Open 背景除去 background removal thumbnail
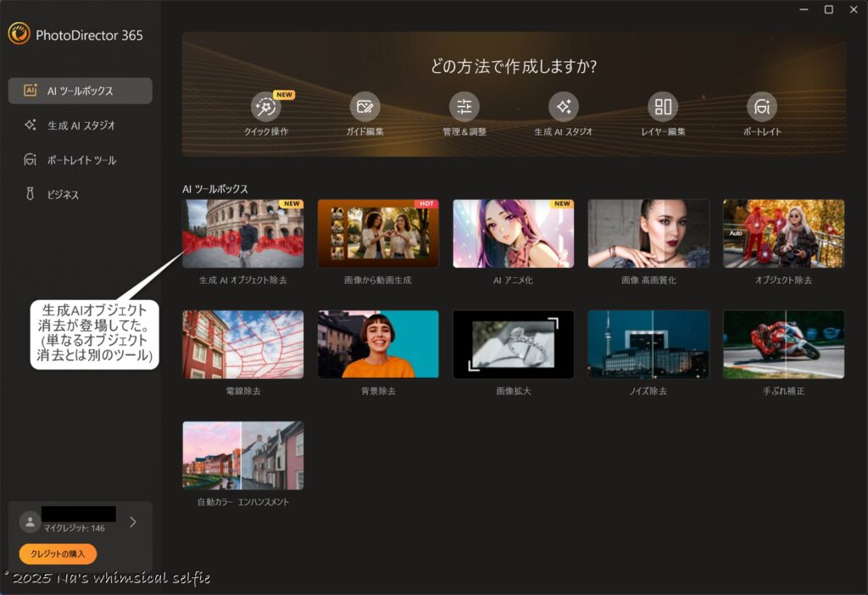The height and width of the screenshot is (595, 868). coord(378,344)
